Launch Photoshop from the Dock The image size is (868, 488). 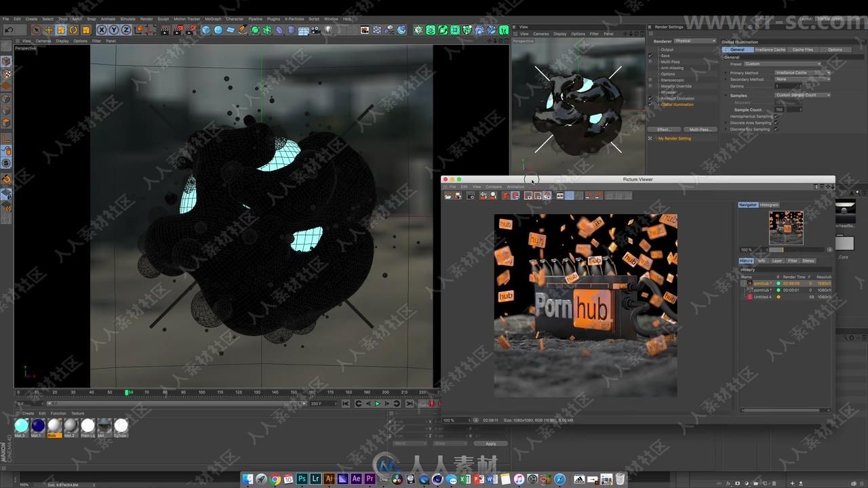302,479
